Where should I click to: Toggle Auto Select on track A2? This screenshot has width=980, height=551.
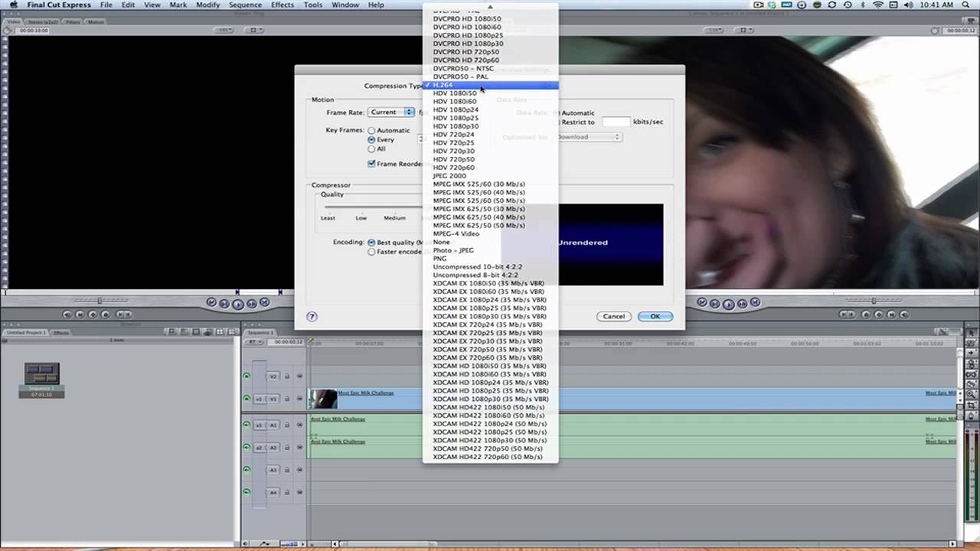(299, 448)
